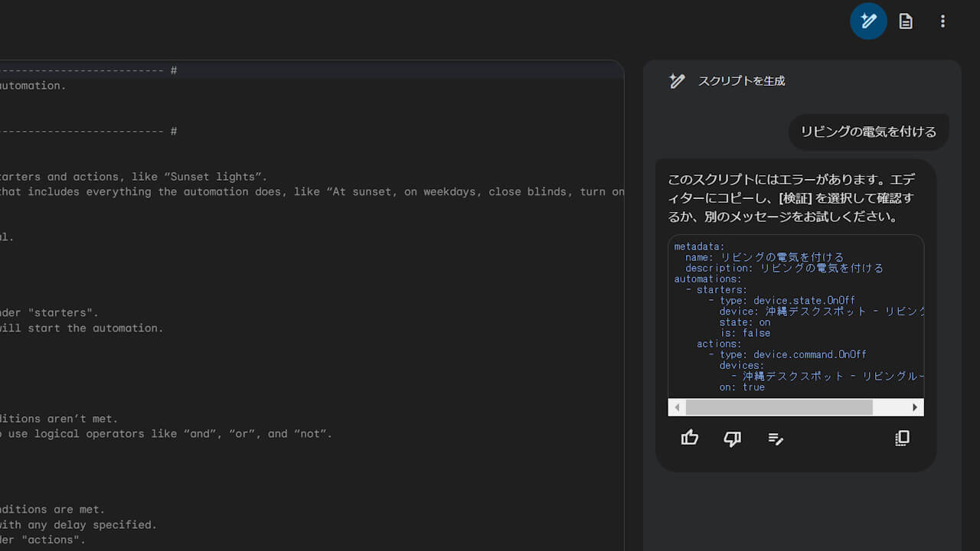Click the code block's scroll left arrow
This screenshot has width=980, height=551.
tap(677, 408)
